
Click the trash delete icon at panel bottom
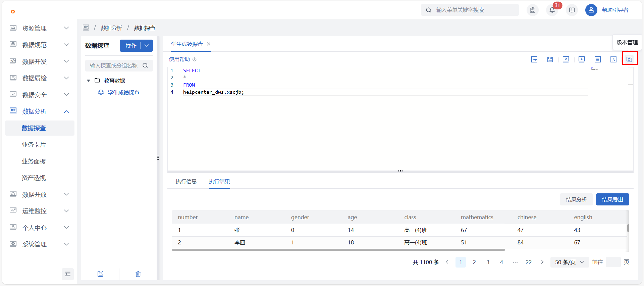(138, 274)
